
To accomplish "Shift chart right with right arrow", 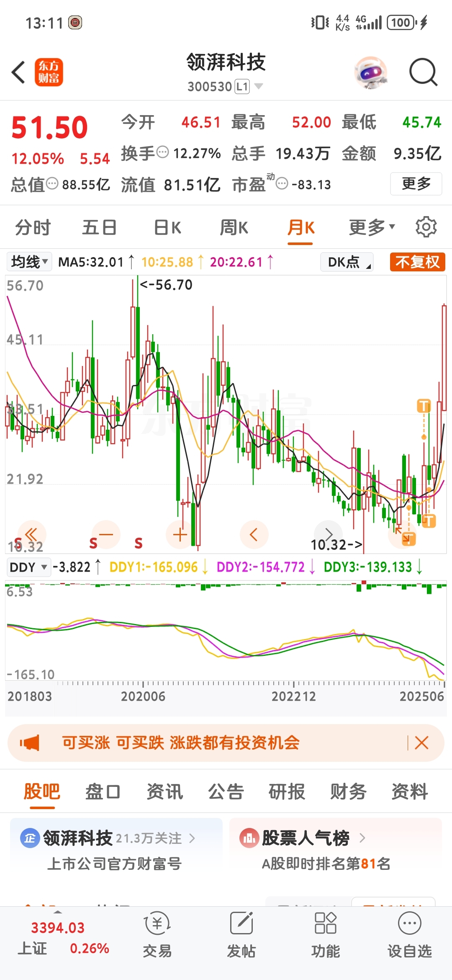I will click(329, 534).
